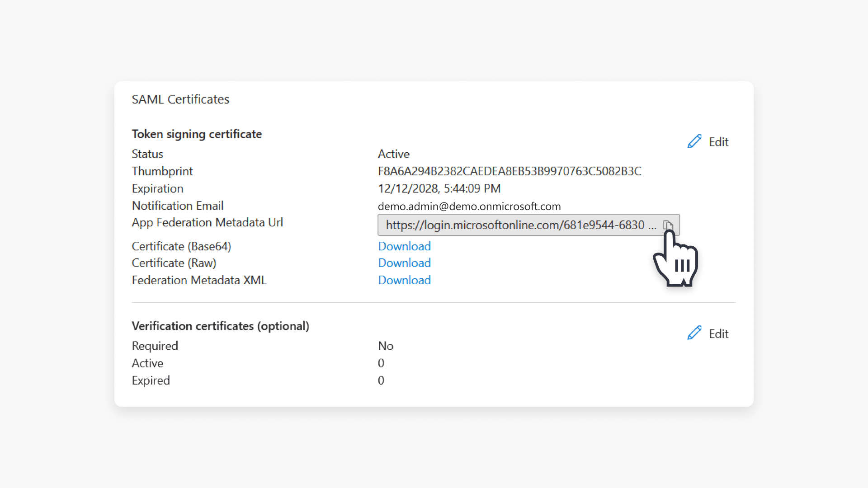Click the Active status value
This screenshot has height=488, width=868.
click(393, 154)
